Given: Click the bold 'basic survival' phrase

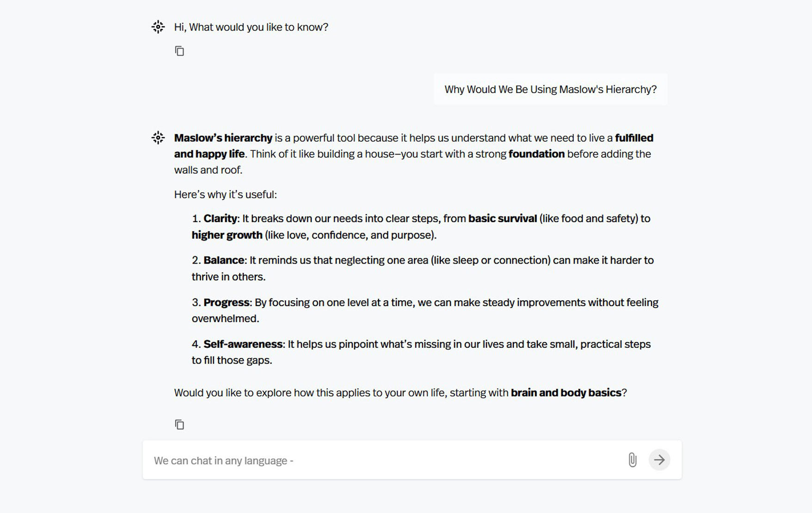Looking at the screenshot, I should pyautogui.click(x=503, y=219).
